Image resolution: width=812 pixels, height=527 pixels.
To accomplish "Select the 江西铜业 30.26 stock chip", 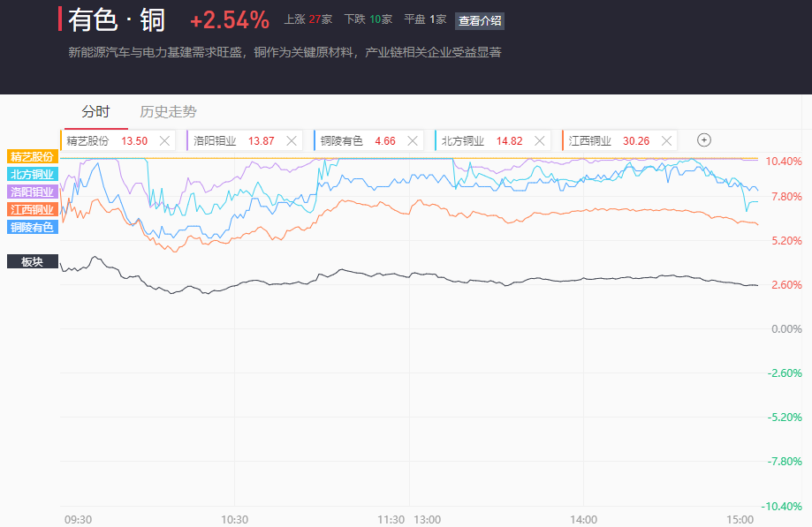I will [x=608, y=140].
